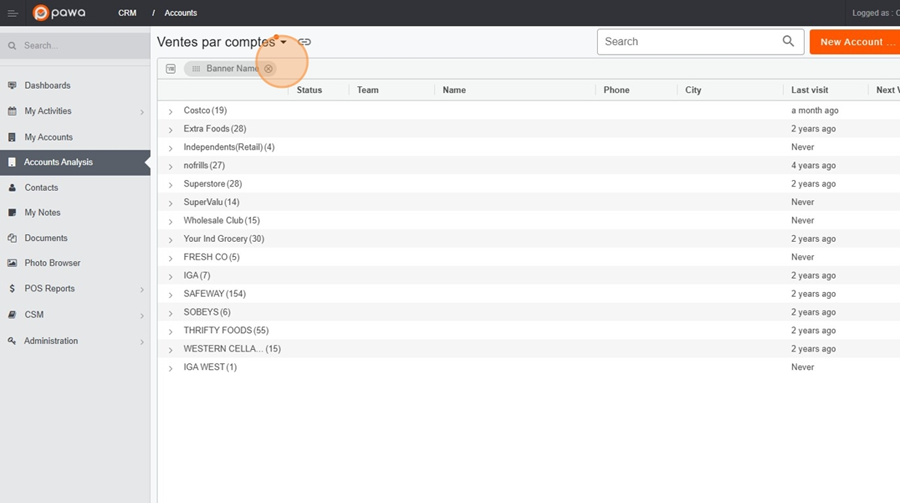Click the link icon beside view title
Screen dimensions: 900x503
click(x=304, y=42)
